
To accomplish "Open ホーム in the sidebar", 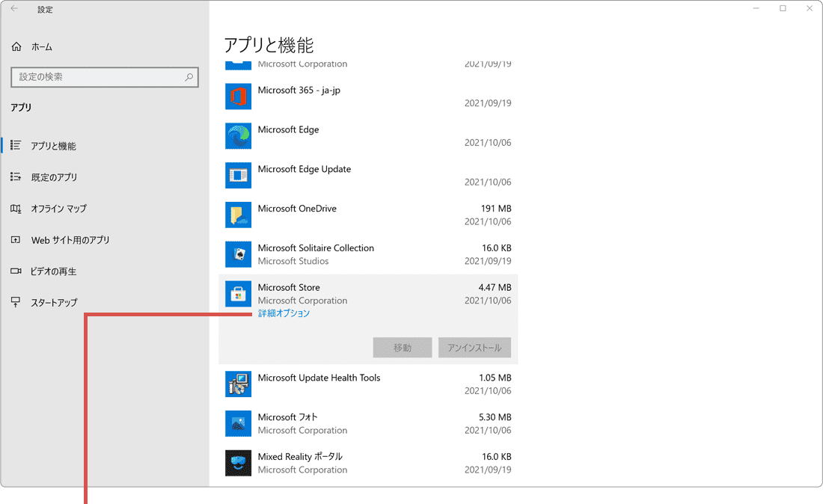I will pos(42,47).
